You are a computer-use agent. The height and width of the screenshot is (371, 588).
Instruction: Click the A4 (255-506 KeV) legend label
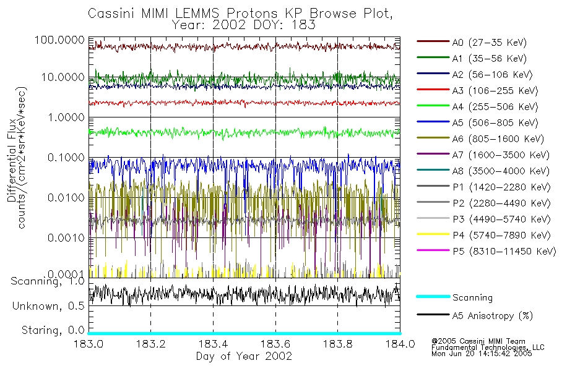pyautogui.click(x=495, y=107)
